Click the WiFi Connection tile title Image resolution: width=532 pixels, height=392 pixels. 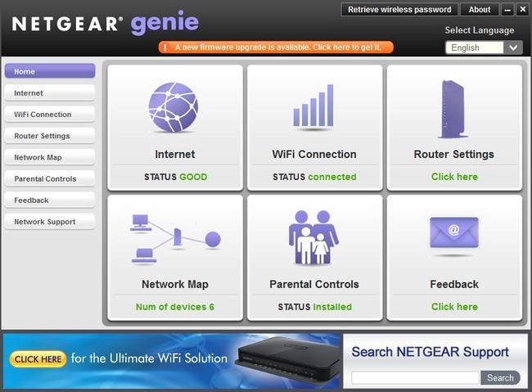click(313, 154)
